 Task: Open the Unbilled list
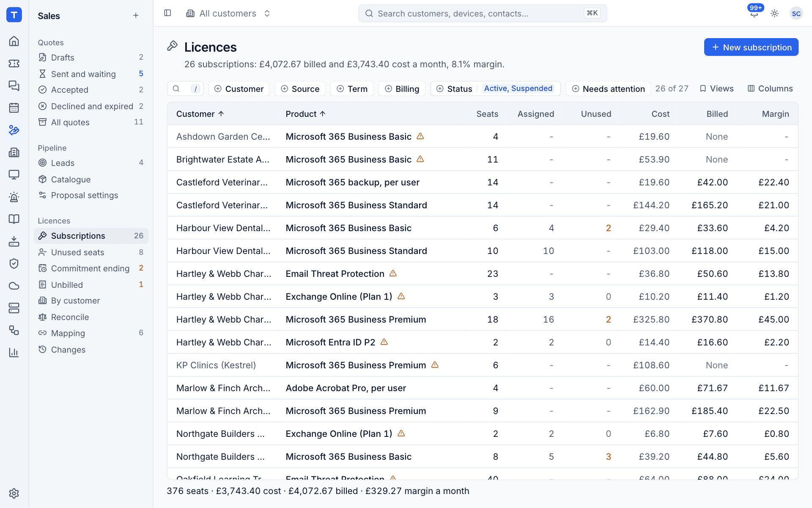(91, 285)
